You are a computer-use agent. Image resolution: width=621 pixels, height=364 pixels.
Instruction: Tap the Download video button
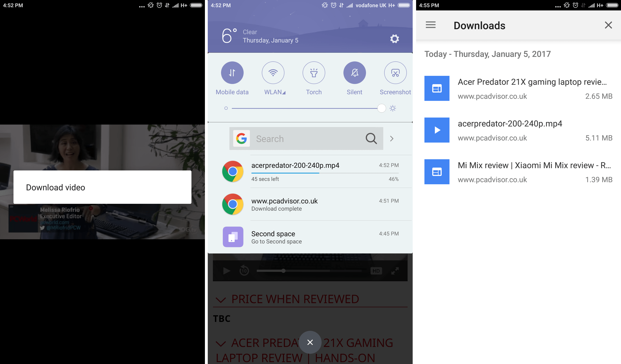(102, 187)
